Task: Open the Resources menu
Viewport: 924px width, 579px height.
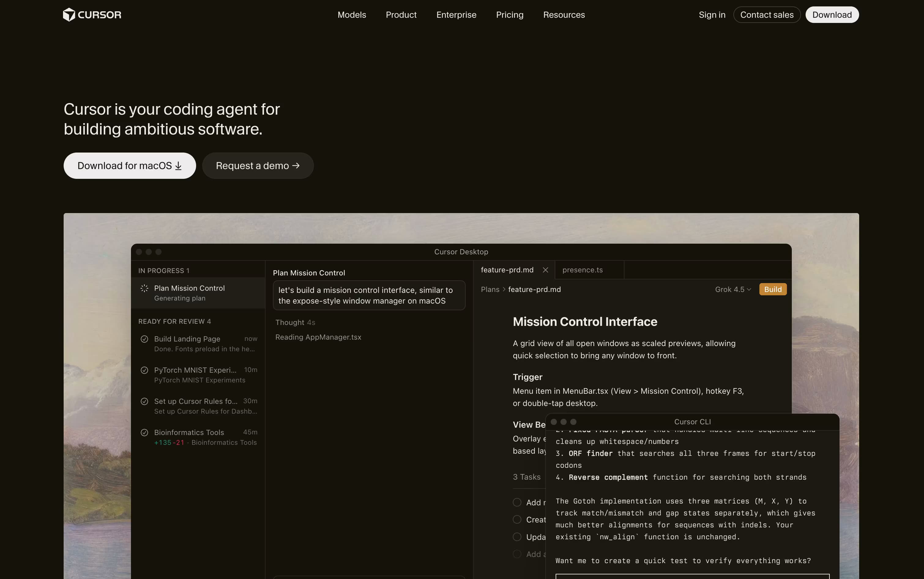Action: 564,15
